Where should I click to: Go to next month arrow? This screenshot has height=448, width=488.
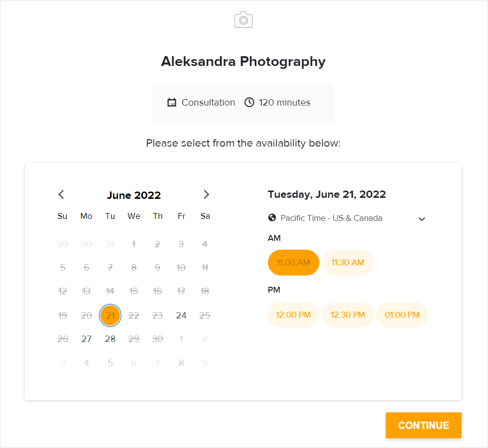click(x=206, y=194)
